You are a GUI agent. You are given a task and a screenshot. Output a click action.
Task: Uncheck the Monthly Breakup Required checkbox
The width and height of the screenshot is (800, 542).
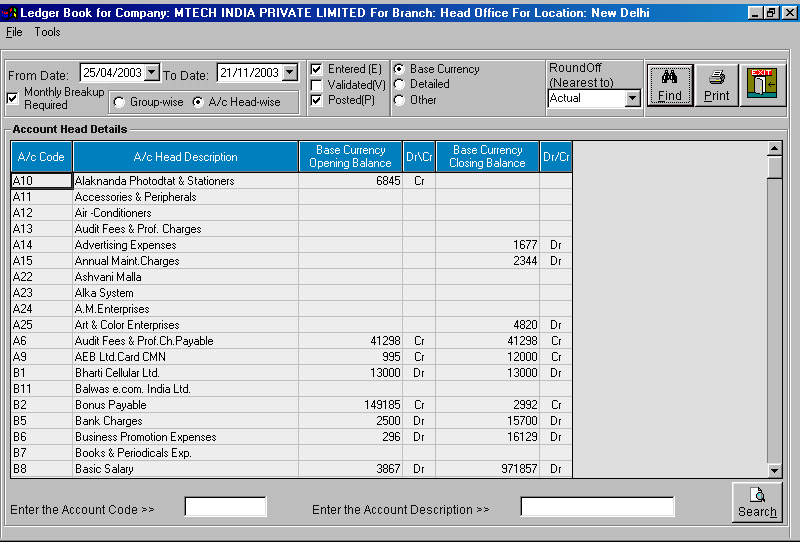point(13,98)
